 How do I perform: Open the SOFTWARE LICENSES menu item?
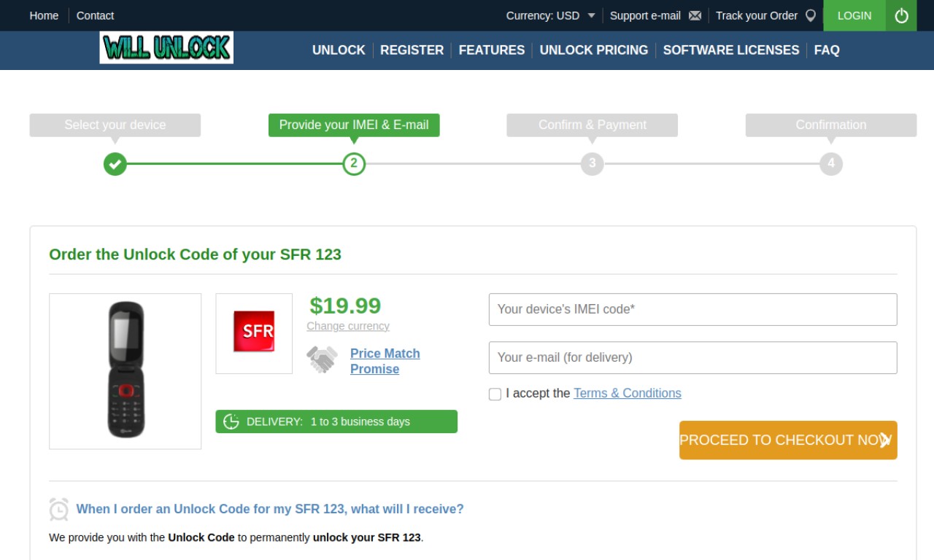point(731,50)
